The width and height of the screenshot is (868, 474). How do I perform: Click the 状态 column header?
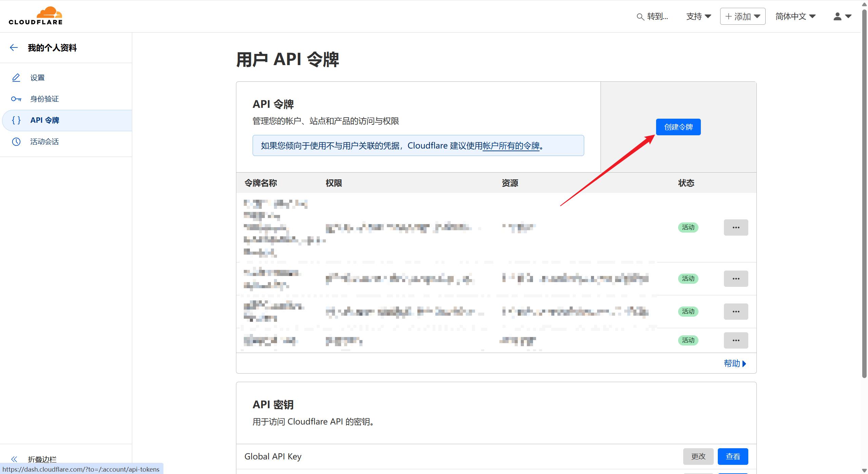[686, 183]
